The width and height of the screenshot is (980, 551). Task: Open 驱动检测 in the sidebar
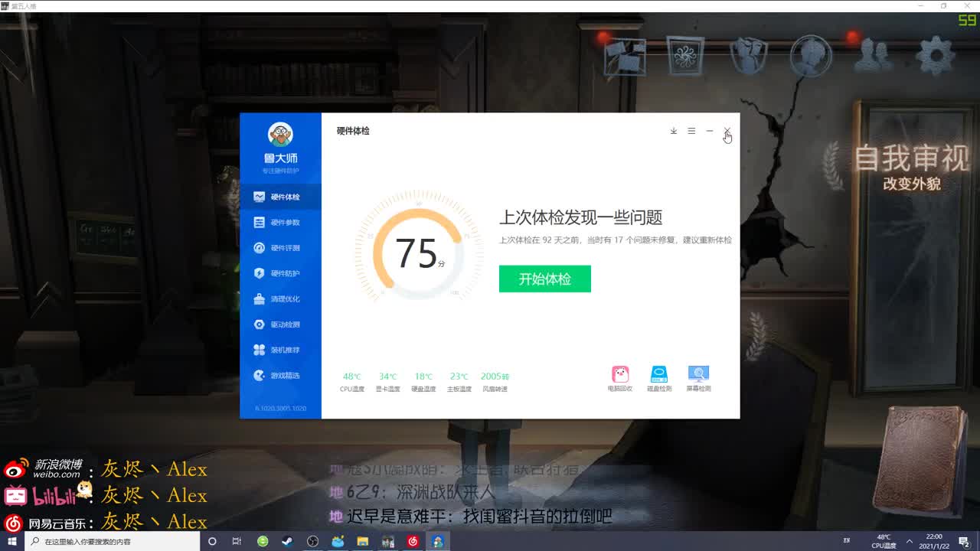[x=280, y=324]
